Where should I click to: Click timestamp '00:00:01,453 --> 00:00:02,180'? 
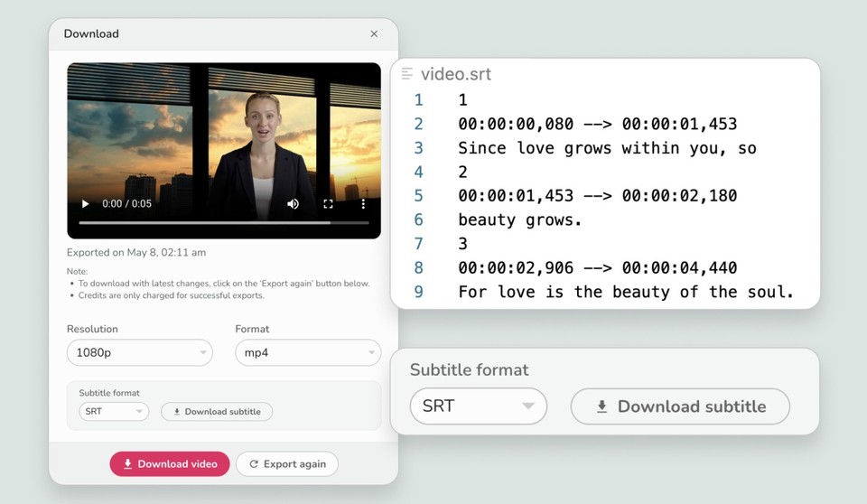pyautogui.click(x=597, y=196)
